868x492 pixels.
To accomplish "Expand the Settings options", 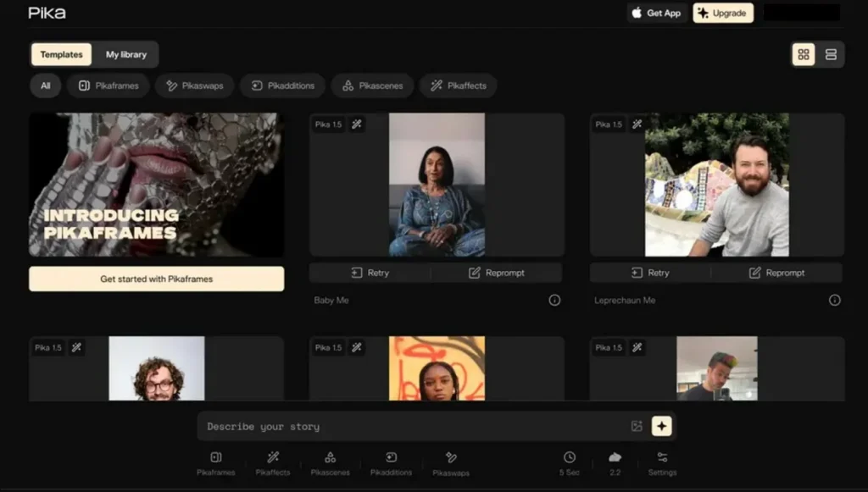I will [662, 462].
